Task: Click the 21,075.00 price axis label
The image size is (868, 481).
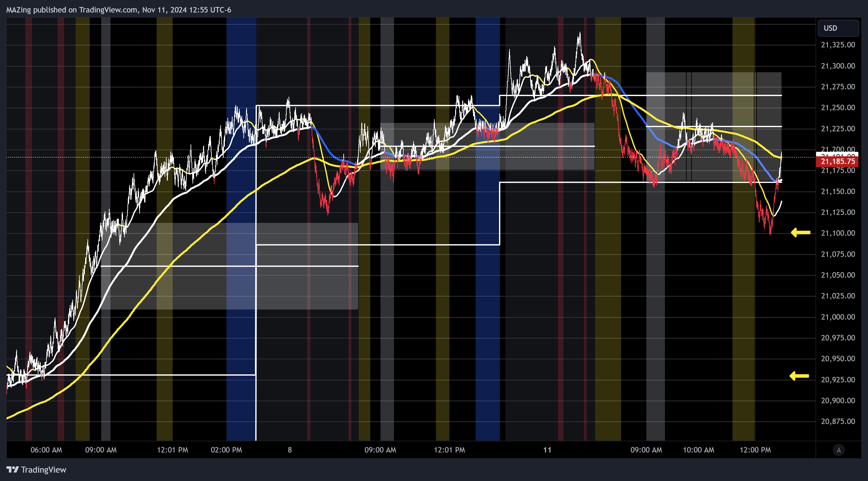Action: (x=838, y=254)
